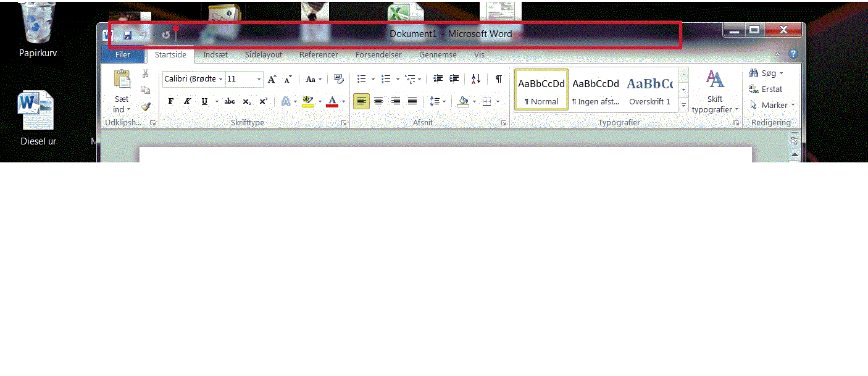Grow font size with the large A icon

(272, 79)
